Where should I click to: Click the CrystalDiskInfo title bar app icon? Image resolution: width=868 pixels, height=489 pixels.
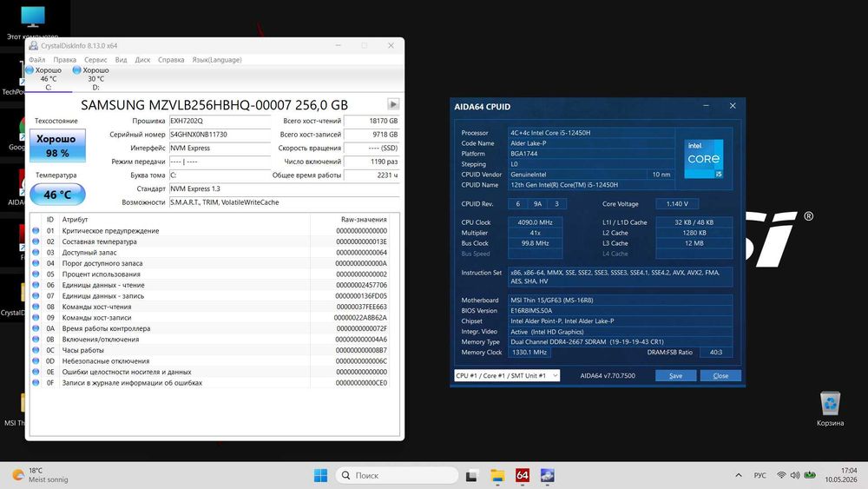34,45
